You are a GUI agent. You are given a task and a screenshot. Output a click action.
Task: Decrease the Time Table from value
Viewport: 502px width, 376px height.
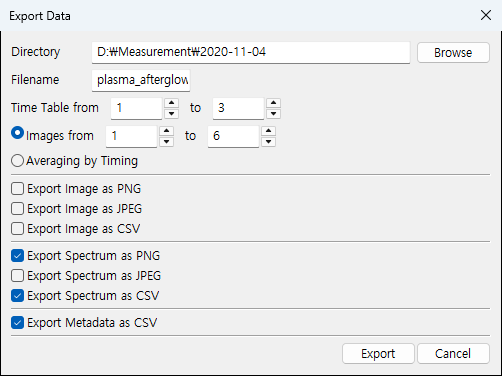pos(171,114)
